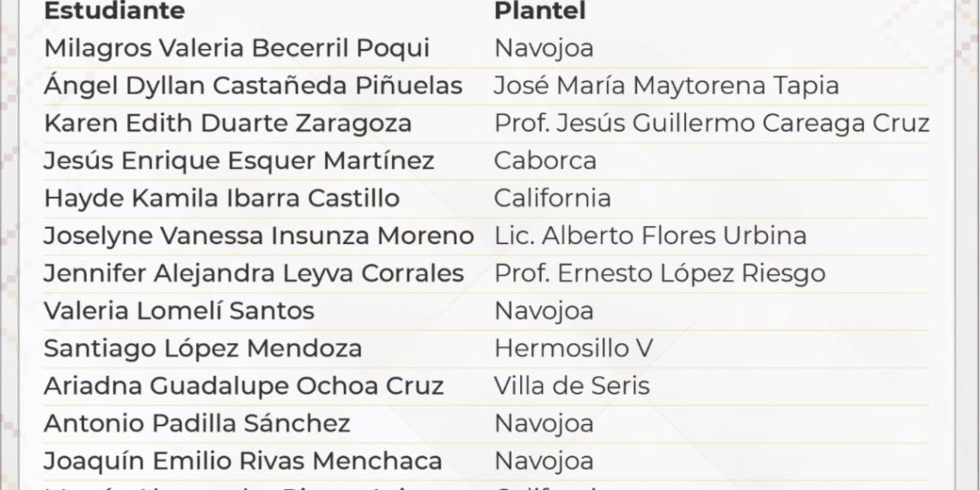Click Prof. Ernesto López Riesgo plantel
This screenshot has height=490, width=980.
click(659, 273)
